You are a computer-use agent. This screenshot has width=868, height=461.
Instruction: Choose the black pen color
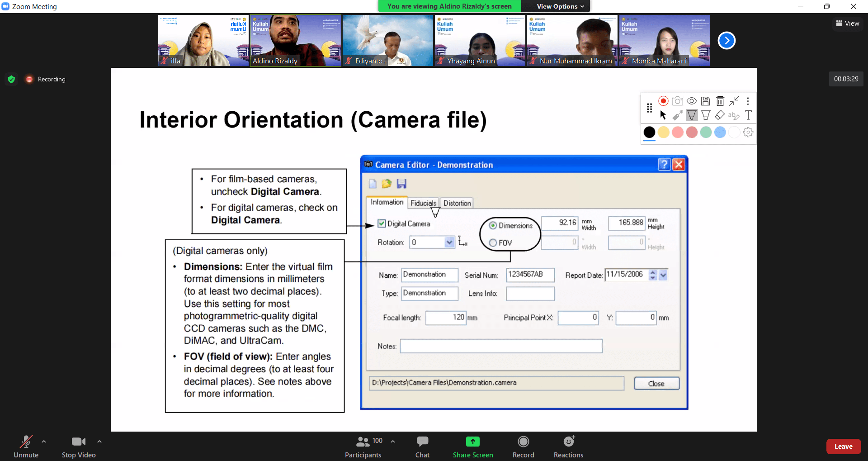tap(649, 132)
